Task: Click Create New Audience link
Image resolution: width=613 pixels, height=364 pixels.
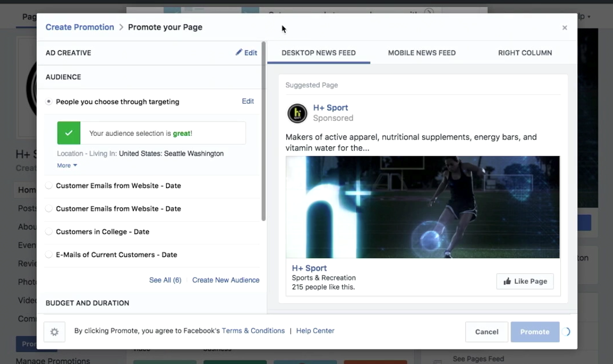Action: pyautogui.click(x=226, y=280)
